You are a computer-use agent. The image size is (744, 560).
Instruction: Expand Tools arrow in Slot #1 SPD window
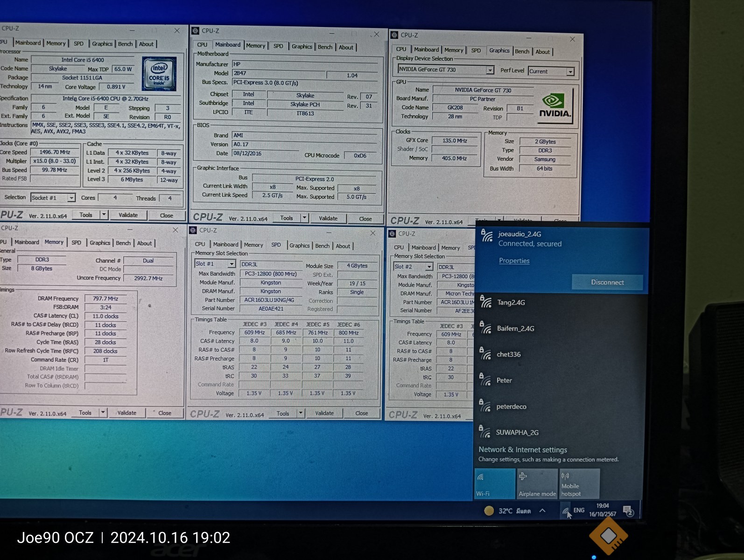pos(301,413)
